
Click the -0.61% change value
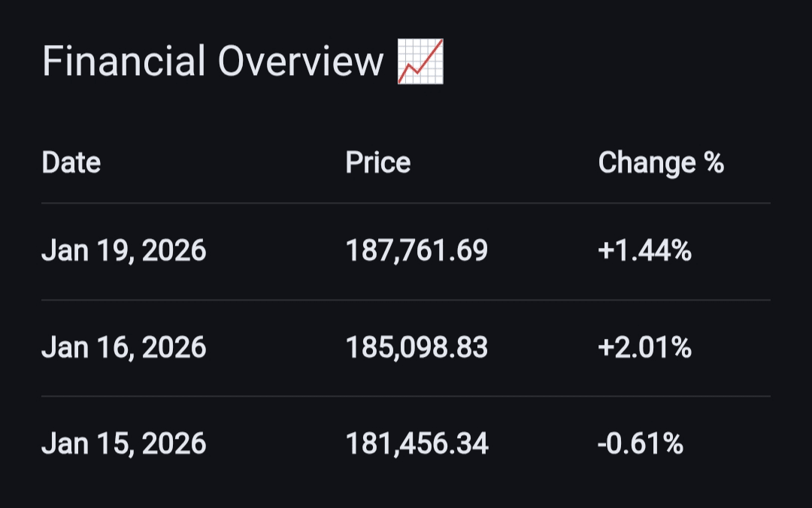click(x=640, y=443)
